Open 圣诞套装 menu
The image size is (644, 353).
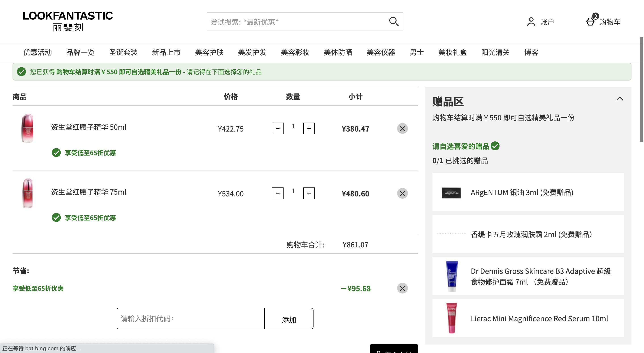pos(123,52)
